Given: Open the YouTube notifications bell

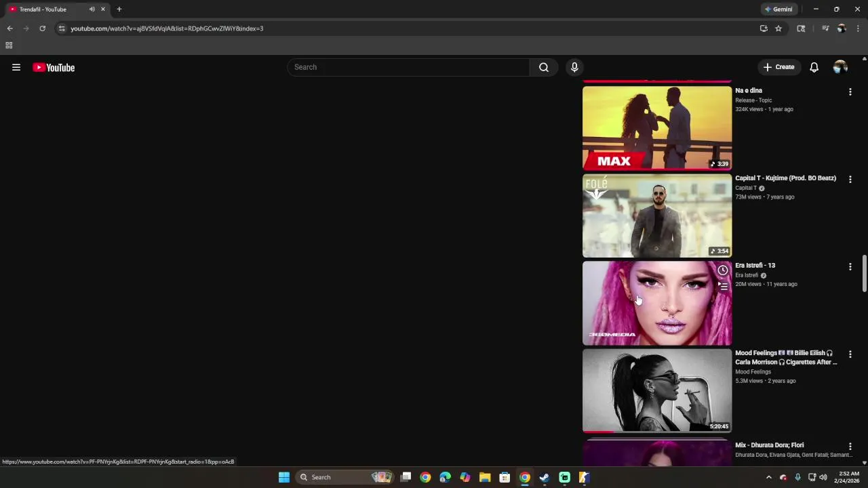Looking at the screenshot, I should click(814, 67).
